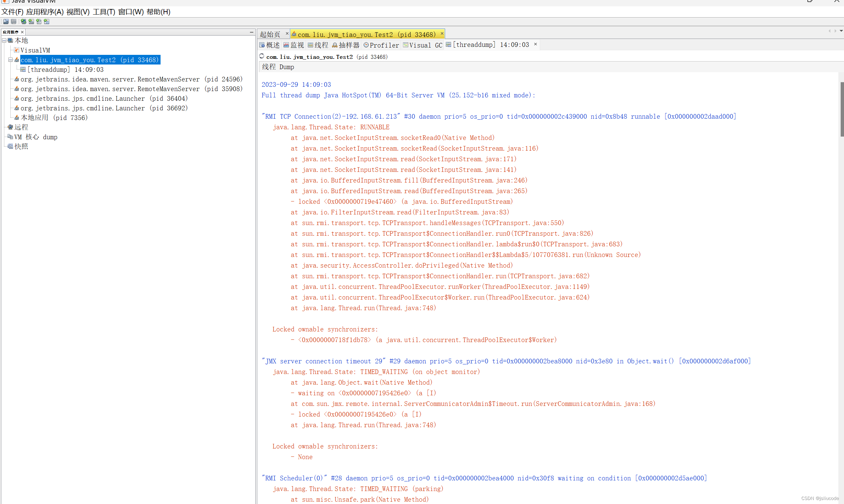Viewport: 844px width, 504px height.
Task: Switch to the 抽样器 sampler tab
Action: pyautogui.click(x=346, y=45)
